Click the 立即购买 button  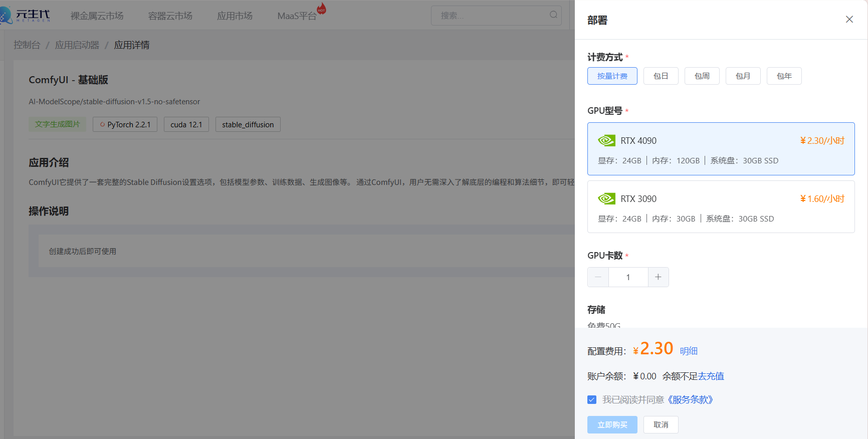pos(612,425)
